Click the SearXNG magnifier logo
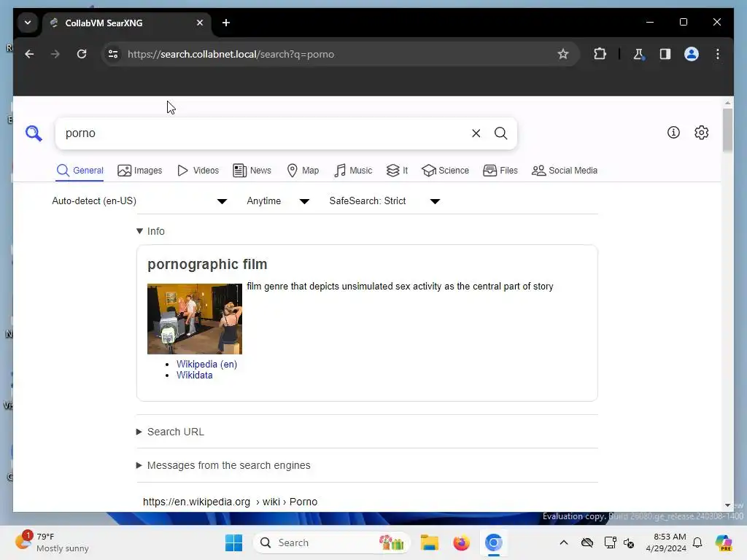 pyautogui.click(x=34, y=133)
